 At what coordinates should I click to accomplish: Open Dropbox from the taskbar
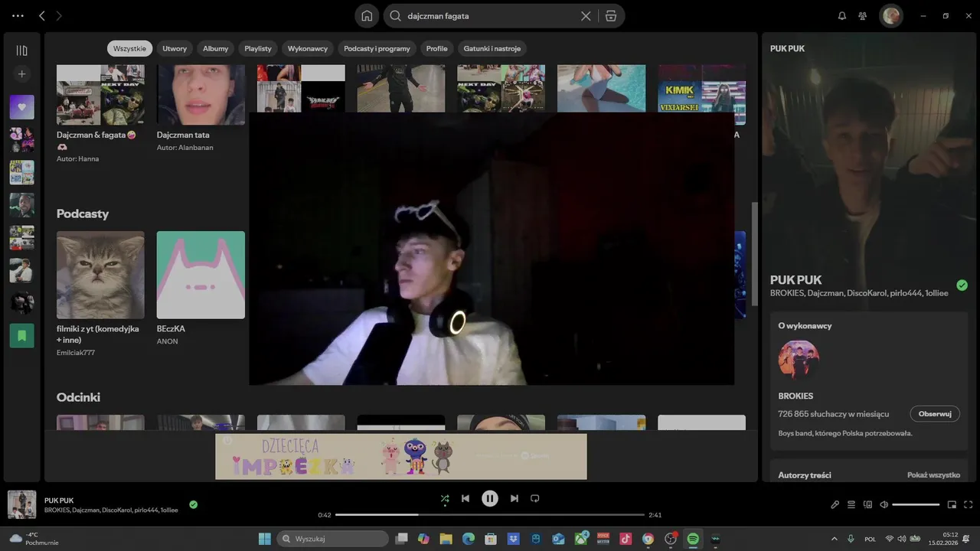pos(513,539)
